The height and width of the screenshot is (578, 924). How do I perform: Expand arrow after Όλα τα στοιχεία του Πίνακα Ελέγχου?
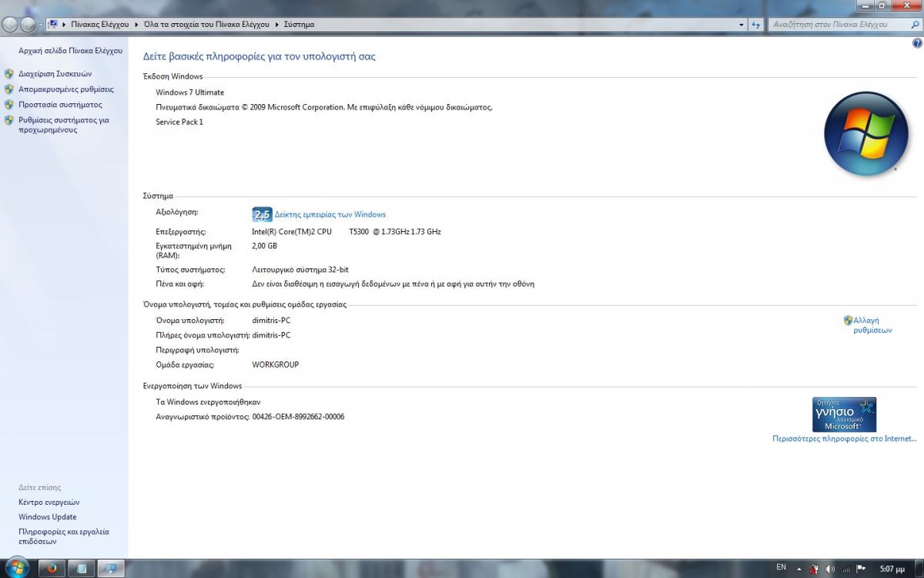coord(277,25)
